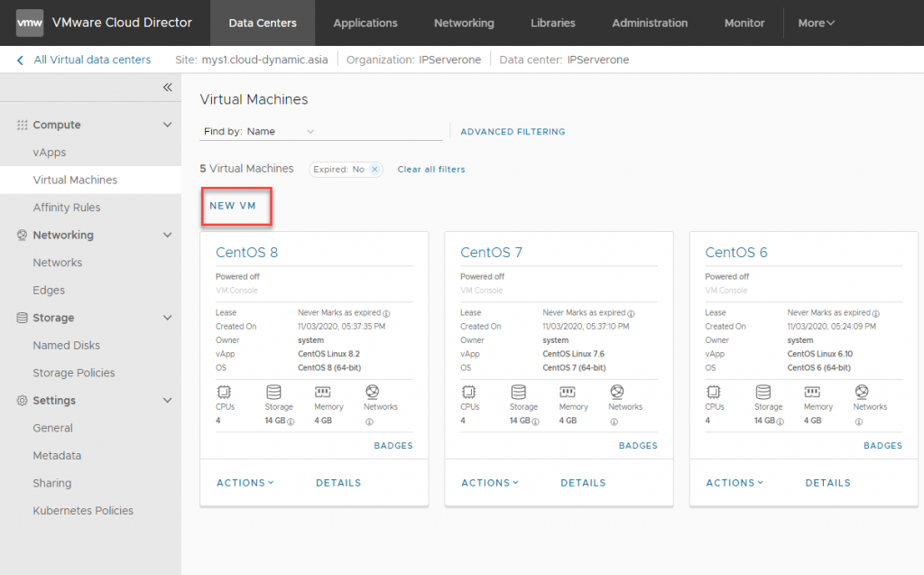This screenshot has height=575, width=924.
Task: Click CentOS 6 Memory icon
Action: (812, 392)
